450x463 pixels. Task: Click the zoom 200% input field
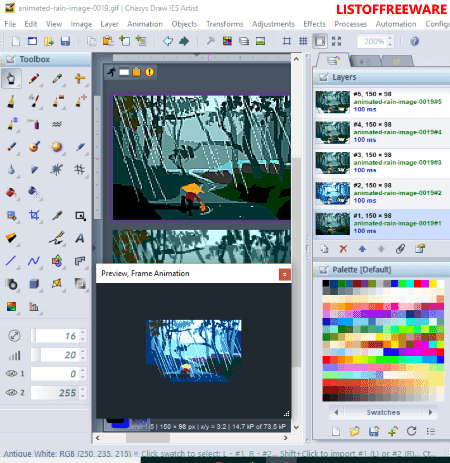[x=372, y=41]
